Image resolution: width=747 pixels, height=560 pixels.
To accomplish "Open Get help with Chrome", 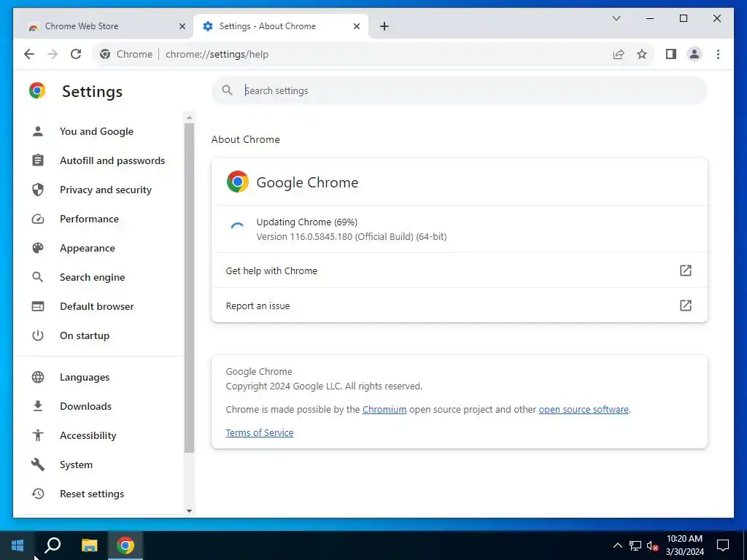I will (460, 271).
